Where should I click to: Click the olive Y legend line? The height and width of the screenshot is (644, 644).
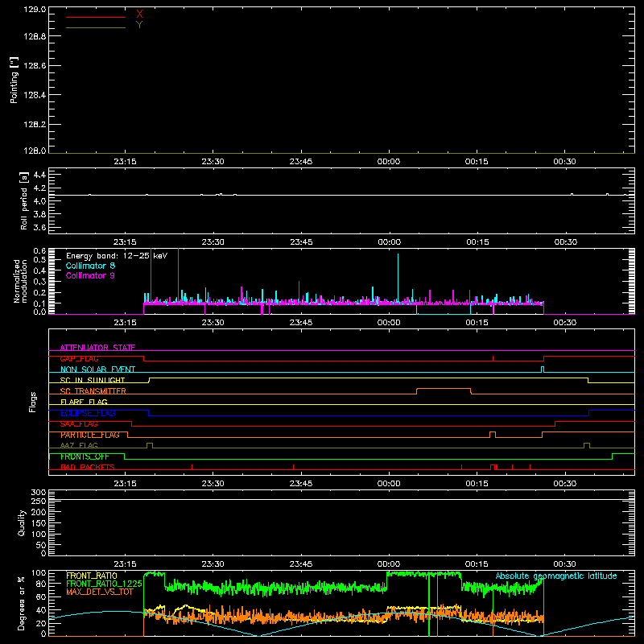coord(96,28)
